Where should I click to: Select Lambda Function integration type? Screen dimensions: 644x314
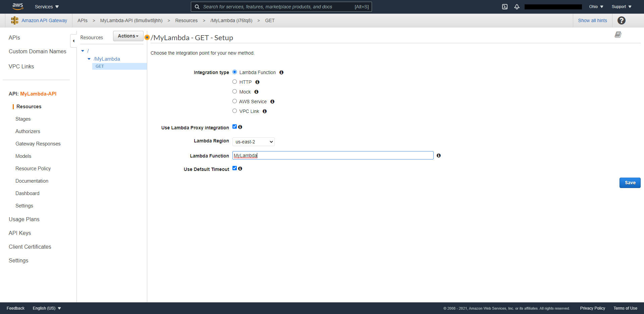(x=235, y=72)
